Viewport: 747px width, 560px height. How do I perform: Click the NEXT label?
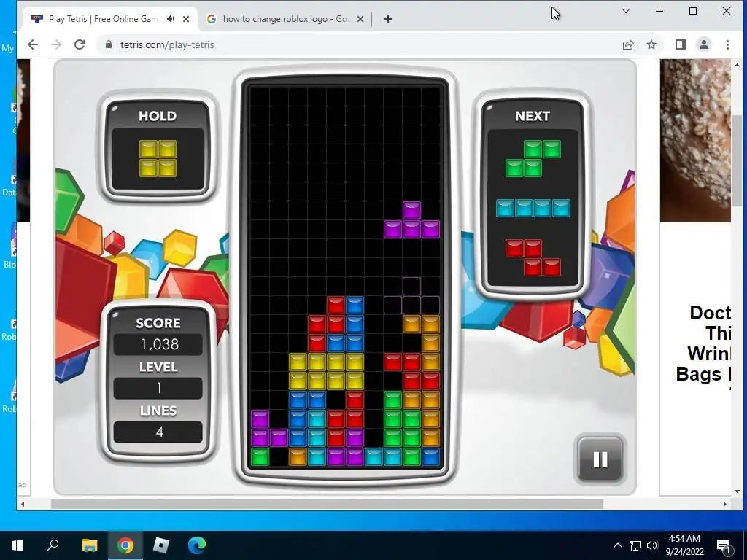click(533, 116)
